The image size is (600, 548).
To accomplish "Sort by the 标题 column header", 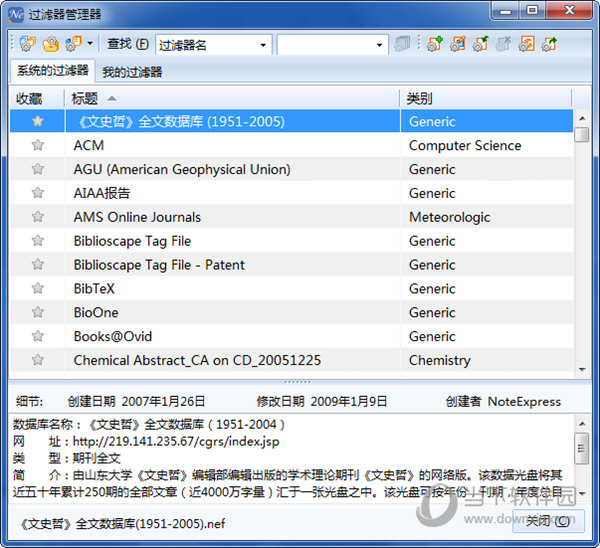I will pyautogui.click(x=232, y=99).
